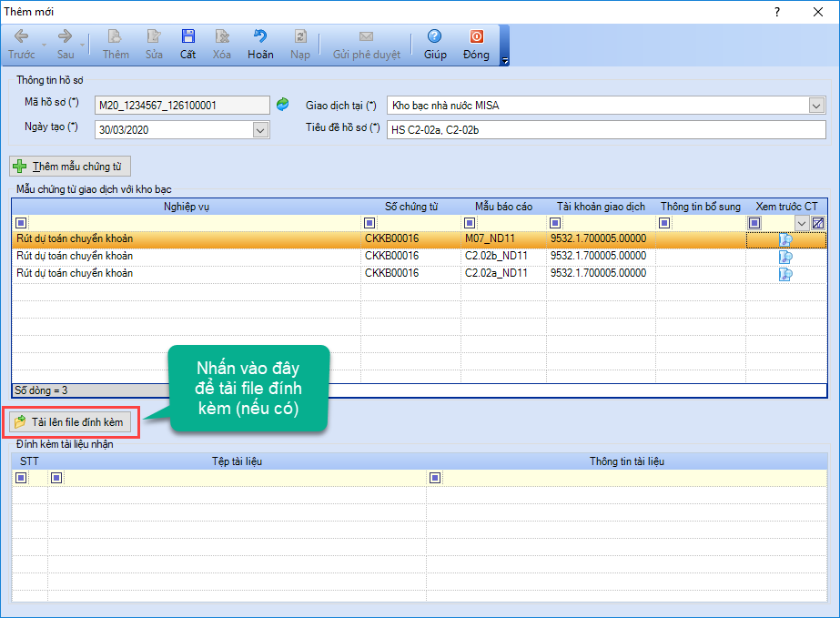Open help question mark in title bar
The width and height of the screenshot is (840, 618).
pos(777,12)
